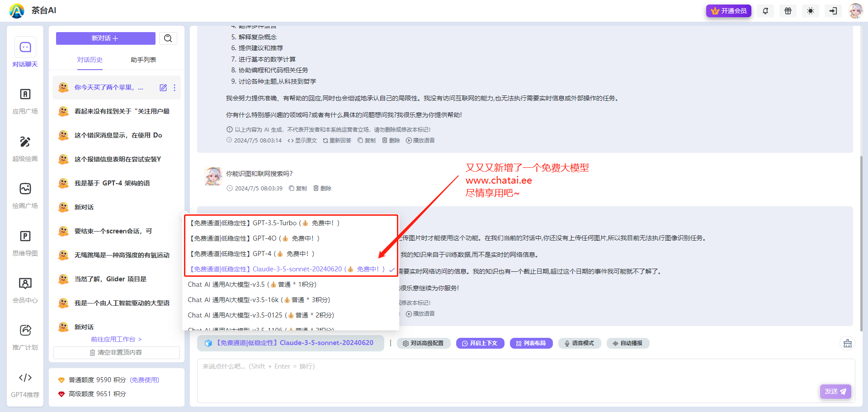
Task: Open conversation 当然了解，Glider 项目是
Action: pyautogui.click(x=117, y=279)
